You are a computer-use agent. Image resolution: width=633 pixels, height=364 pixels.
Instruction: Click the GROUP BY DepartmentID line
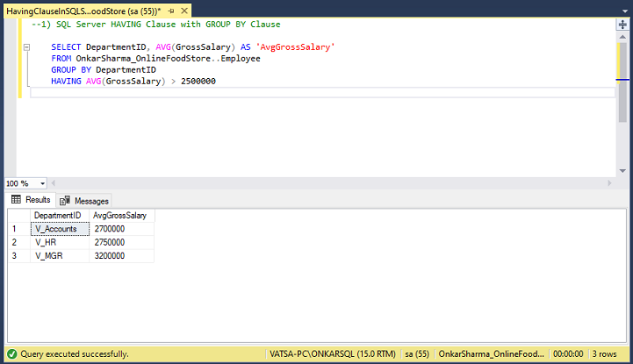pyautogui.click(x=104, y=70)
